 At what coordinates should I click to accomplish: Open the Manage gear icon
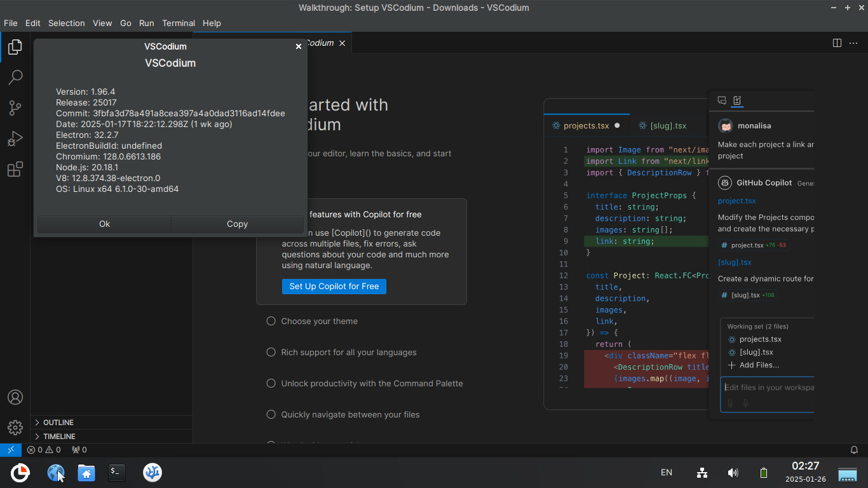point(15,428)
